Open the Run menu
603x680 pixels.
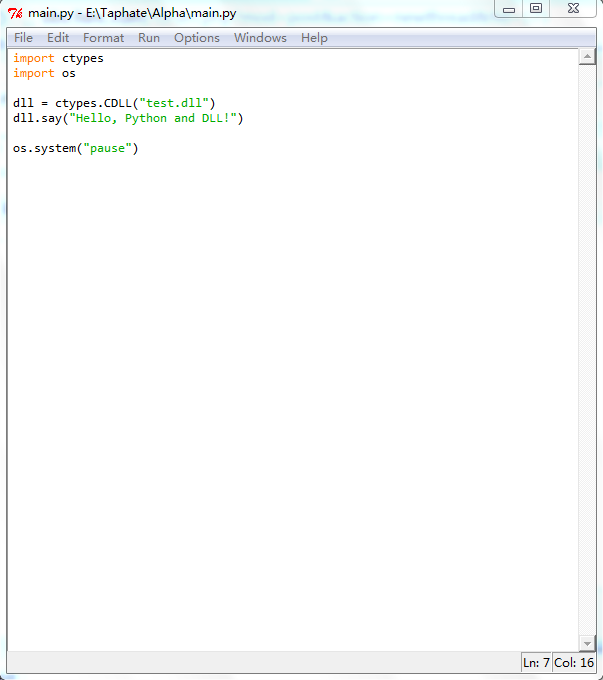pos(149,38)
